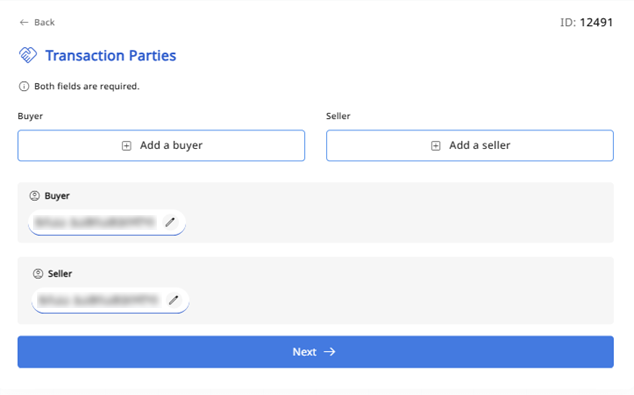634x395 pixels.
Task: Edit the buyer with the pencil icon
Action: pyautogui.click(x=170, y=222)
